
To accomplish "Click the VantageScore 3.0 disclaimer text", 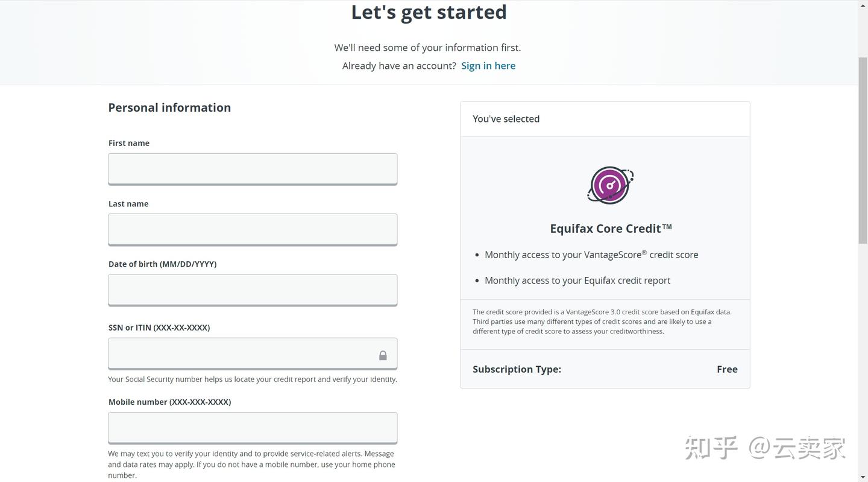I will coord(602,322).
